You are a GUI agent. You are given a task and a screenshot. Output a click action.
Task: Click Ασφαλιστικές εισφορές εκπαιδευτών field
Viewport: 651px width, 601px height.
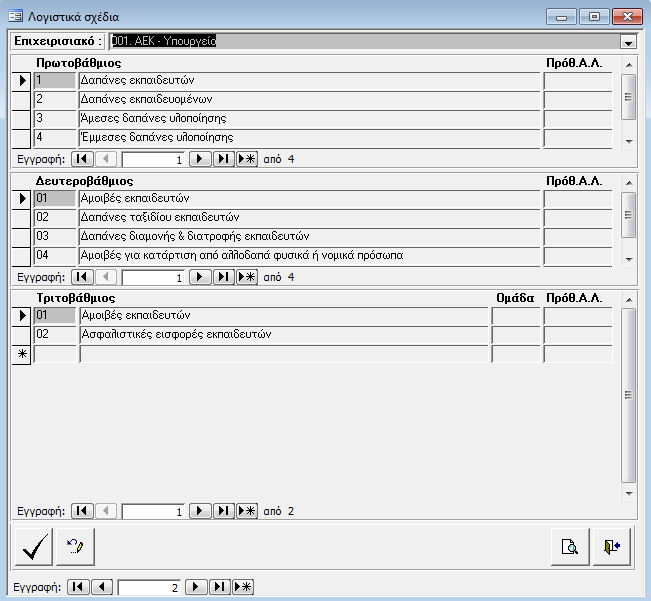(x=283, y=335)
